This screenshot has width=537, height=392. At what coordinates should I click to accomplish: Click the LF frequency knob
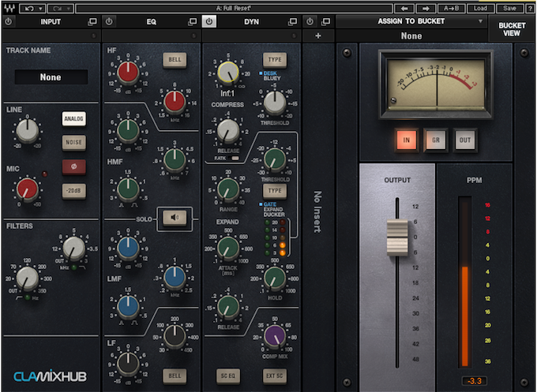(175, 336)
